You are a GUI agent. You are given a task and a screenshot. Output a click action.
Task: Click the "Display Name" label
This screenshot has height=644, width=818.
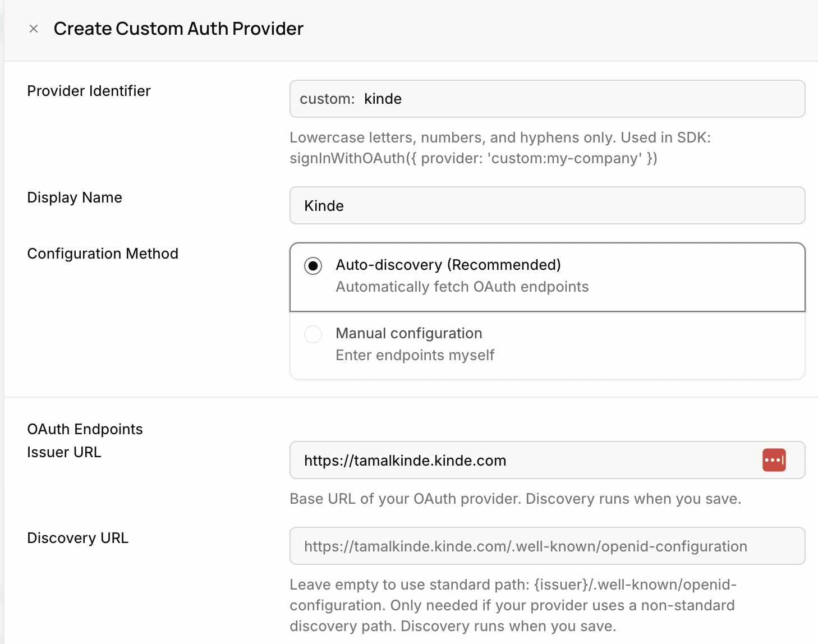(75, 197)
